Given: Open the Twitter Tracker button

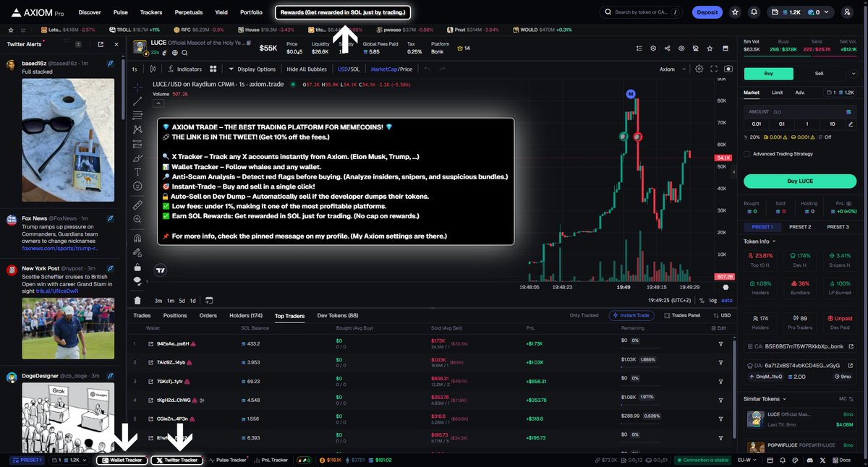Looking at the screenshot, I should click(x=177, y=460).
